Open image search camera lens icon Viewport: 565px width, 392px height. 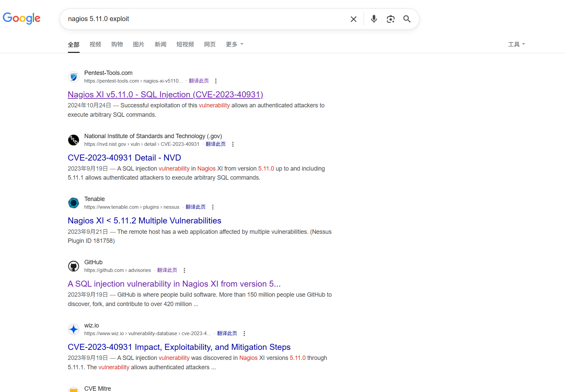(391, 19)
